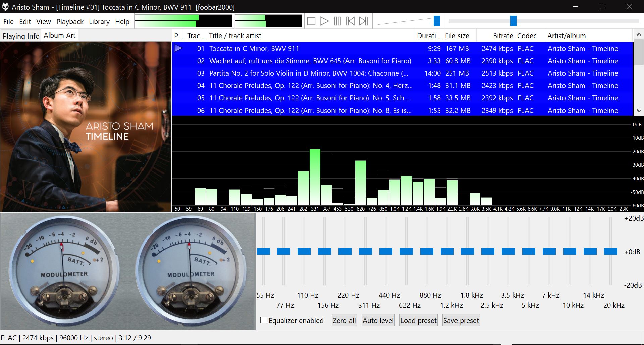Sort by the Artist/album column header
644x345 pixels.
click(589, 36)
